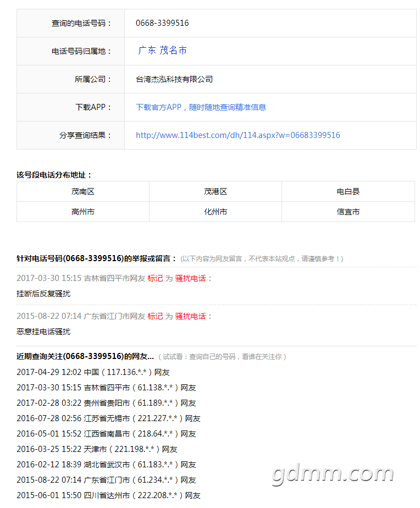Click the 近期查询关注 heading
The width and height of the screenshot is (420, 508).
point(85,356)
